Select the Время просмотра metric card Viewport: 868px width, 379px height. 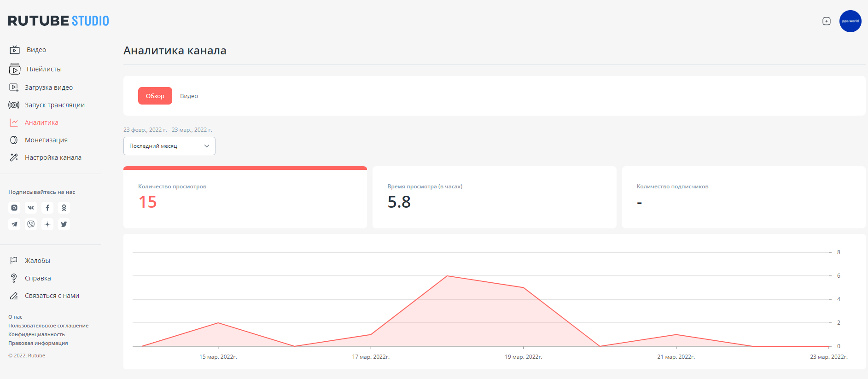click(x=494, y=197)
